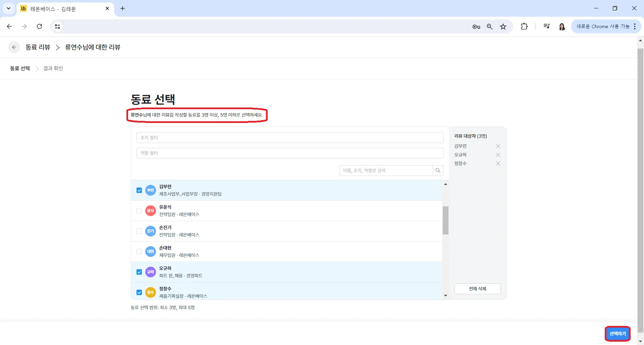Open the 조직 필터 dropdown
Screen dimensions: 644x345
290,138
